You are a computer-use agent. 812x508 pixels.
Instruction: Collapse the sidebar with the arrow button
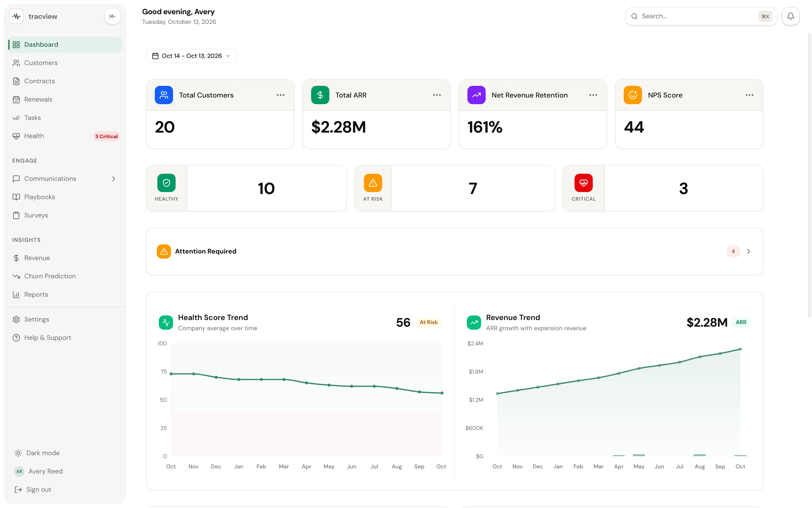pos(112,16)
